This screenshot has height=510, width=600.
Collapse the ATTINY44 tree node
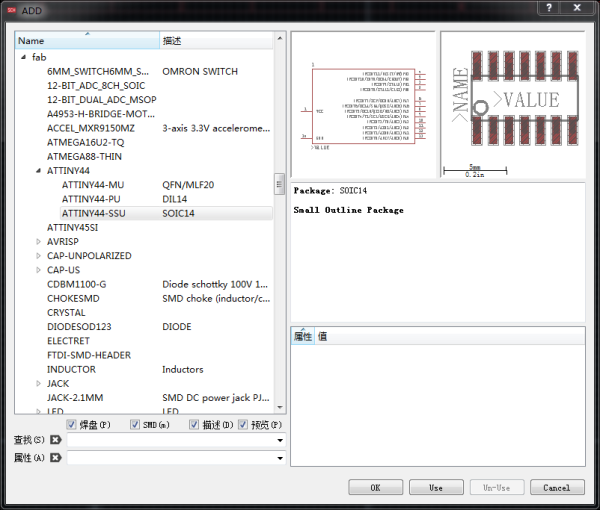coord(38,171)
